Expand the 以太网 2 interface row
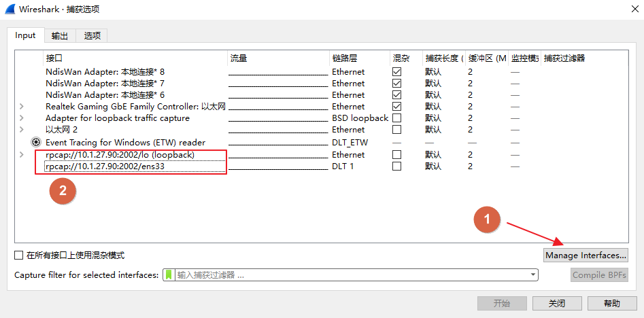Image resolution: width=644 pixels, height=318 pixels. [22, 129]
